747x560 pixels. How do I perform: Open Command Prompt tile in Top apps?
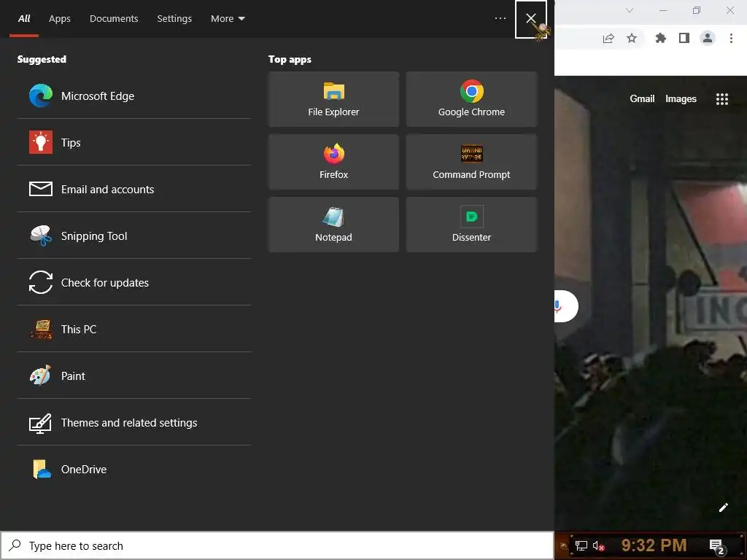(x=471, y=162)
